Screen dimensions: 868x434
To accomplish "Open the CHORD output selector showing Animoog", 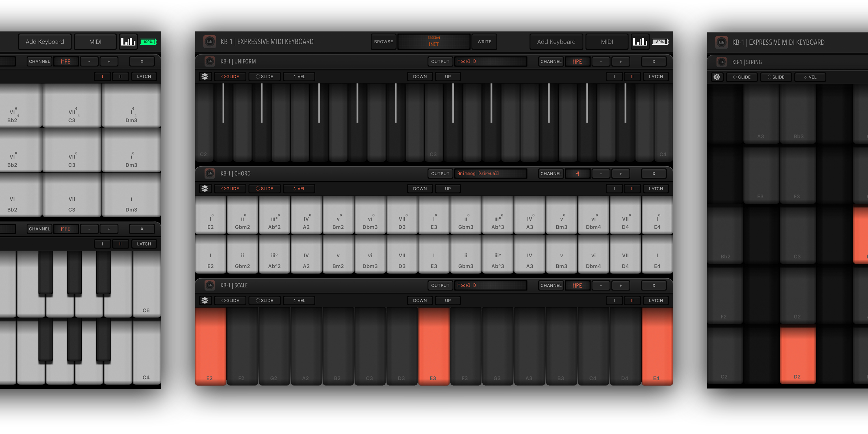I will [491, 173].
